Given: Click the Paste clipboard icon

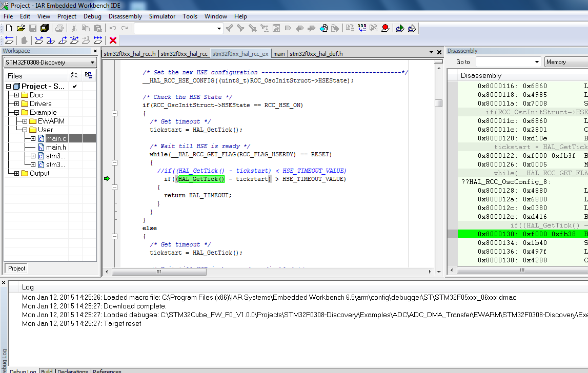Looking at the screenshot, I should click(x=98, y=28).
